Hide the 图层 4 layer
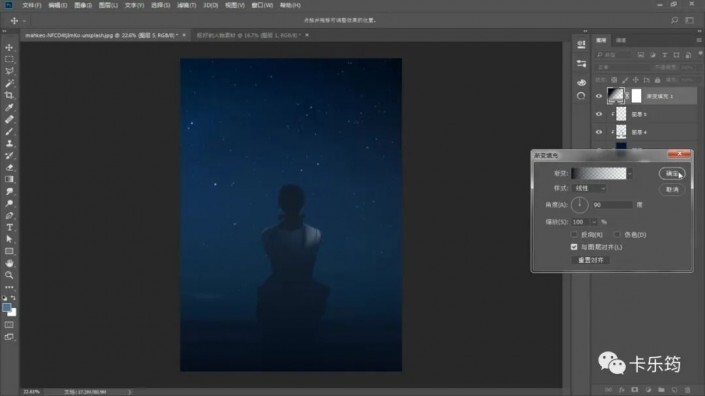The width and height of the screenshot is (705, 396). click(x=599, y=132)
